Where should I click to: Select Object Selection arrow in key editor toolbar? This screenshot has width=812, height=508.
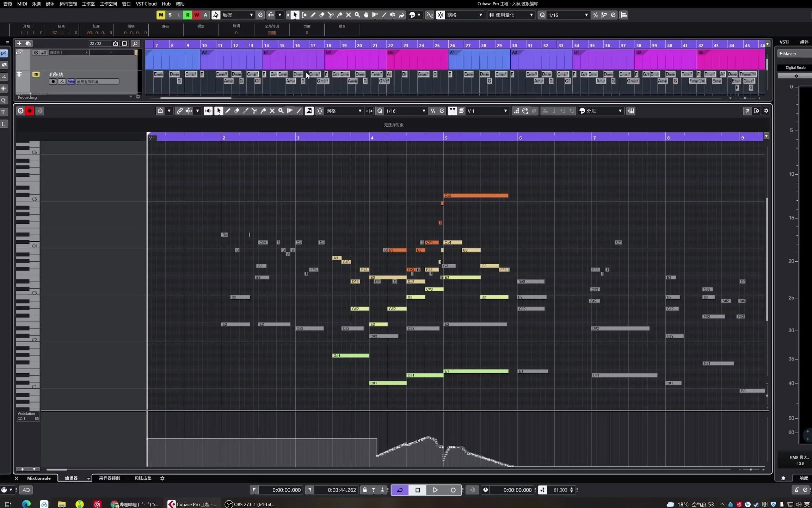219,111
